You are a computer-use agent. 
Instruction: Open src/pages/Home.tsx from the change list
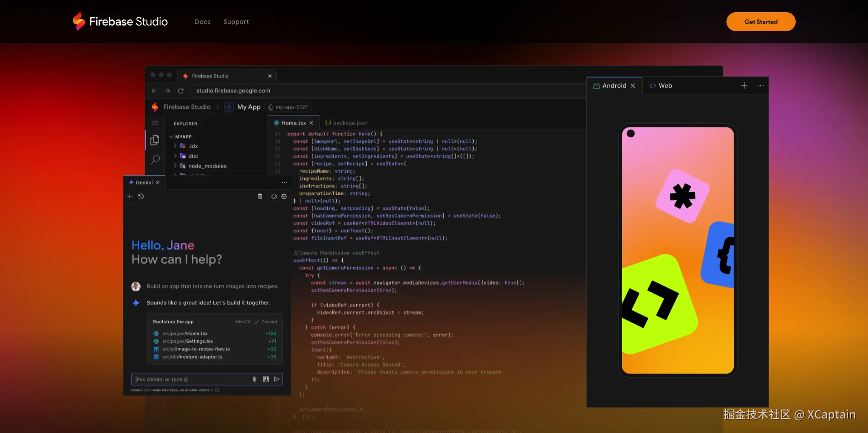click(185, 334)
